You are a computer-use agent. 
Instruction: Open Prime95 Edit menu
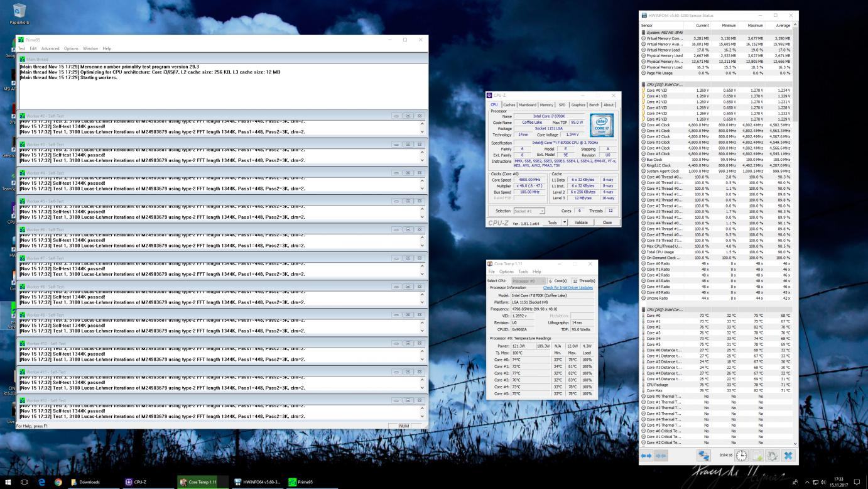(33, 48)
